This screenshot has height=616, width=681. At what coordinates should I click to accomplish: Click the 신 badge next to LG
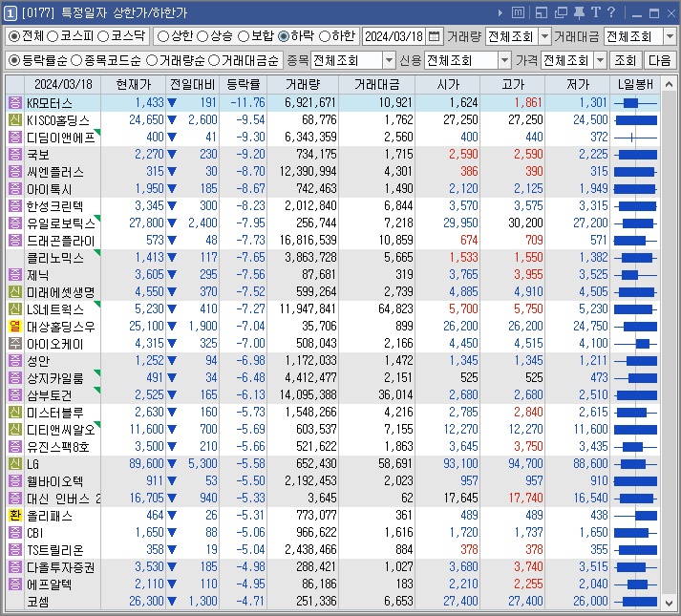[x=15, y=464]
